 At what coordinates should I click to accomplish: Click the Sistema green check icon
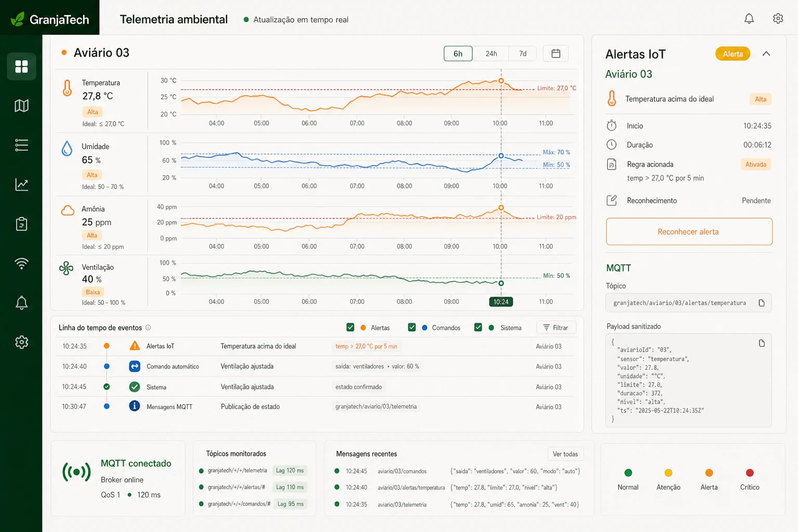(x=135, y=387)
